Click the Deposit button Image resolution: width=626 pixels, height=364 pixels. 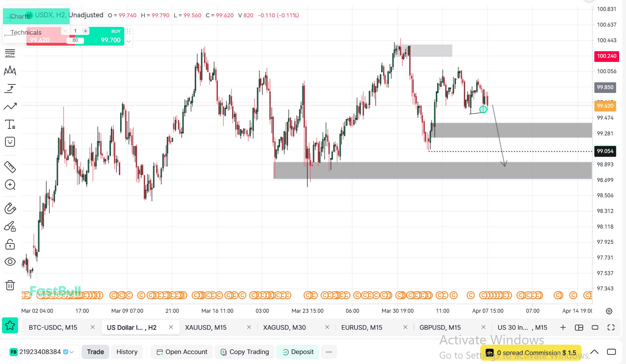(x=298, y=352)
